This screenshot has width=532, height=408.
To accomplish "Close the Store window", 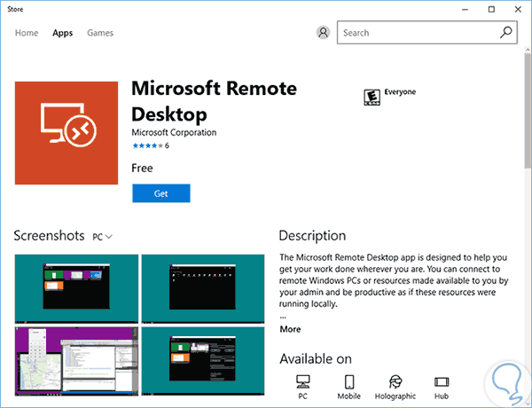I will (x=518, y=9).
